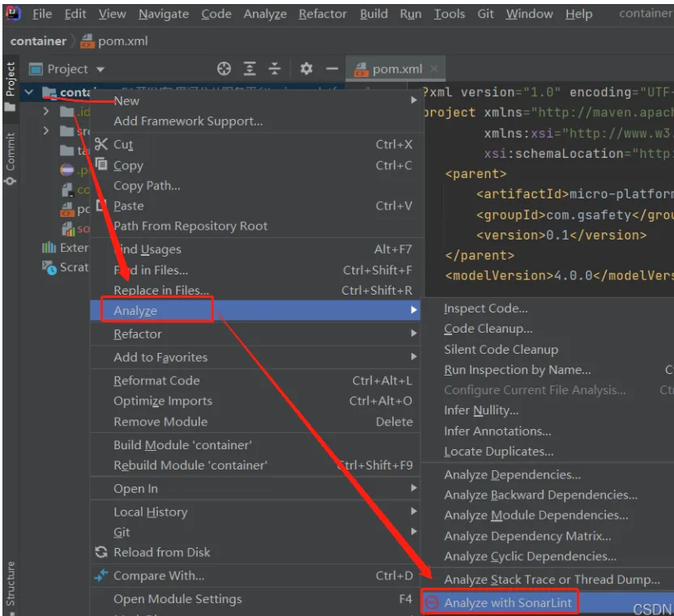Click the Reload from Disk icon
Viewport: 674px width, 616px height.
pos(101,552)
